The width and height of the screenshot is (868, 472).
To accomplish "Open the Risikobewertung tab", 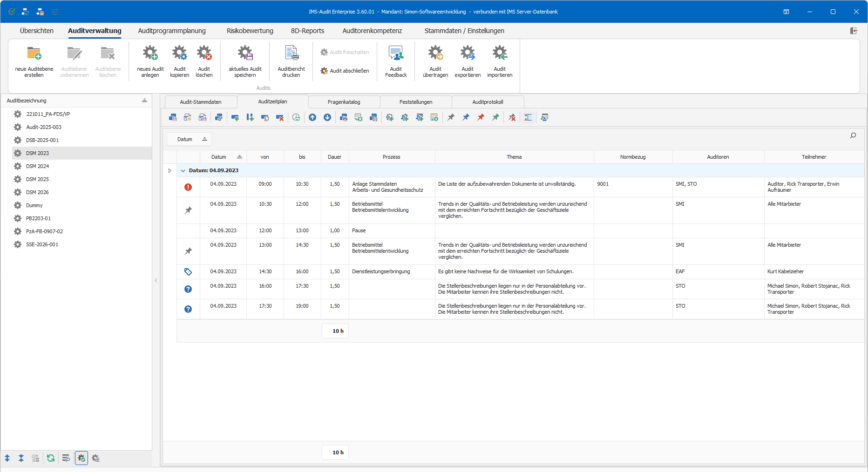I will tap(250, 31).
